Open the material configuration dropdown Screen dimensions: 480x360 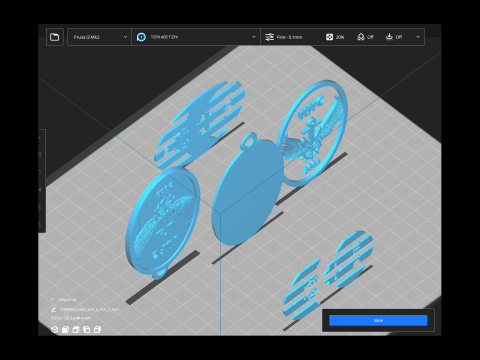tap(196, 37)
